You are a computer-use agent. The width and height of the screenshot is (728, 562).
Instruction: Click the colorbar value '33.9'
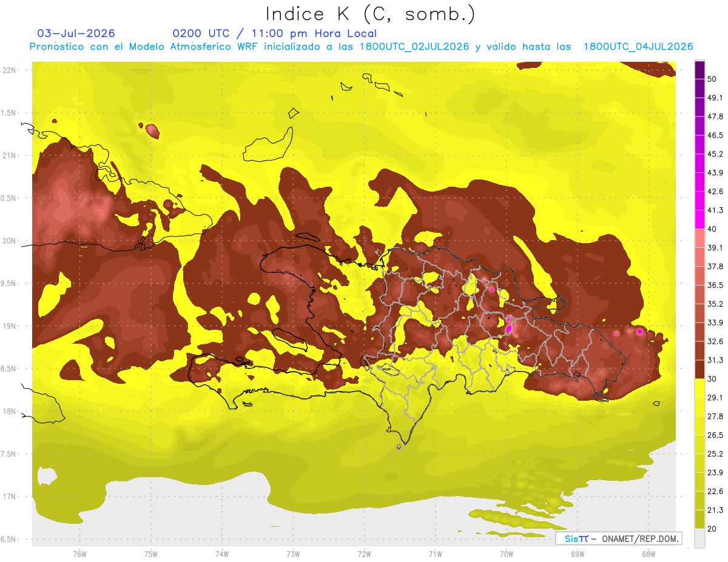(x=715, y=323)
